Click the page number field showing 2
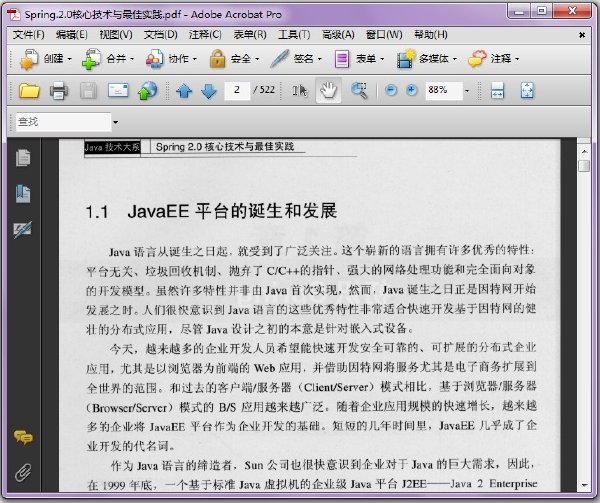This screenshot has height=503, width=600. pyautogui.click(x=237, y=91)
